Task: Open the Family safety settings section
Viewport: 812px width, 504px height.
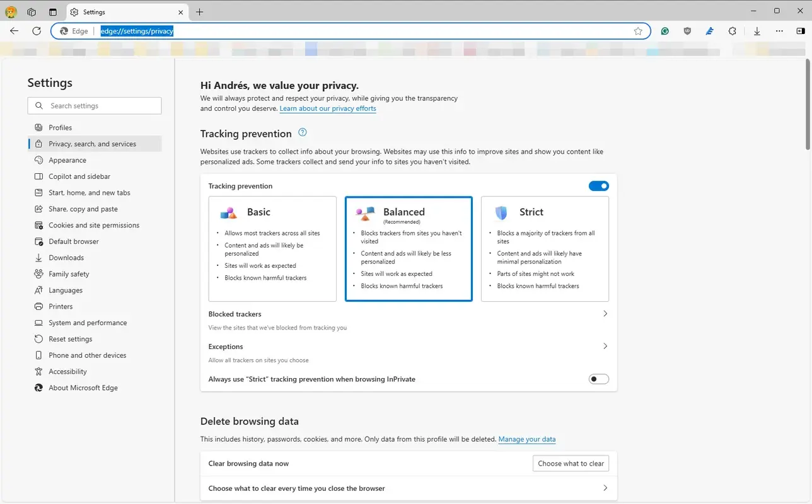Action: (68, 273)
